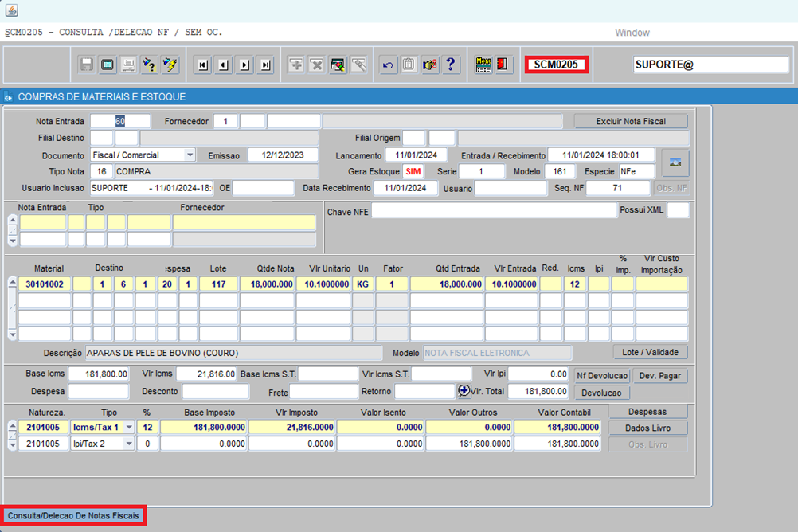Click the monitor screen icon in toolbar

[108, 65]
